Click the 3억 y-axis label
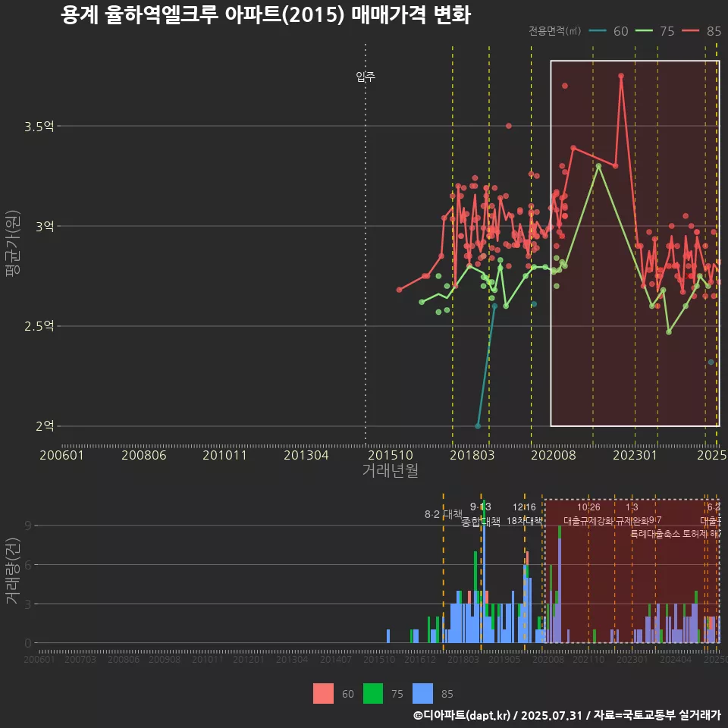This screenshot has width=728, height=728. tap(45, 227)
